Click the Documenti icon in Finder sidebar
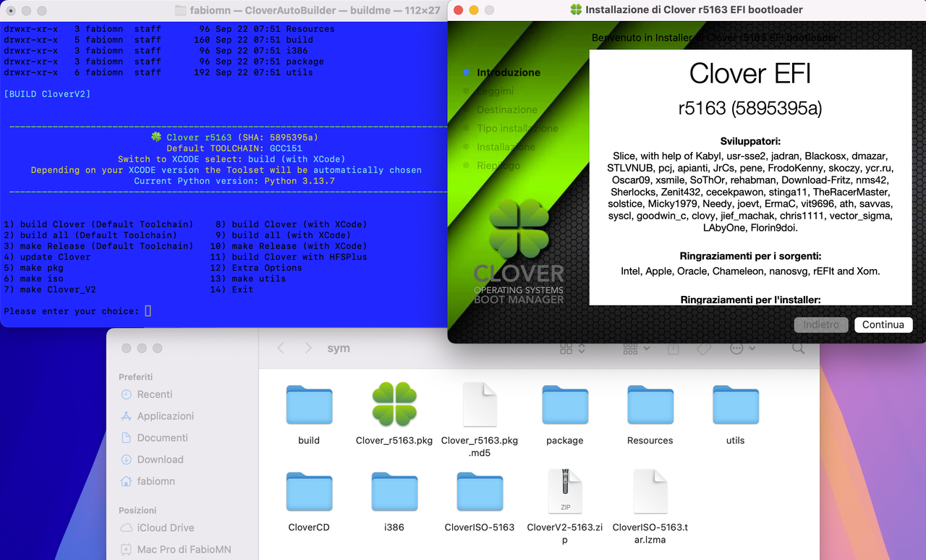Image resolution: width=926 pixels, height=560 pixels. point(127,438)
